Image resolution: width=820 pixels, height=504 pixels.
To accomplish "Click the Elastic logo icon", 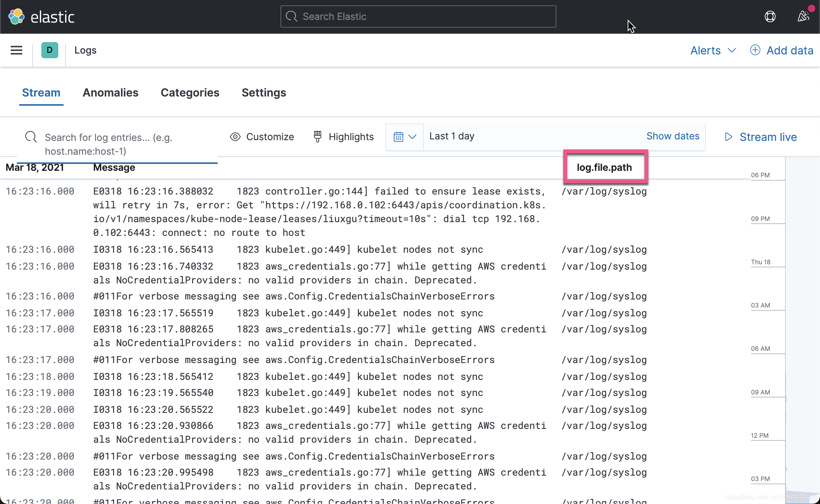I will [16, 16].
